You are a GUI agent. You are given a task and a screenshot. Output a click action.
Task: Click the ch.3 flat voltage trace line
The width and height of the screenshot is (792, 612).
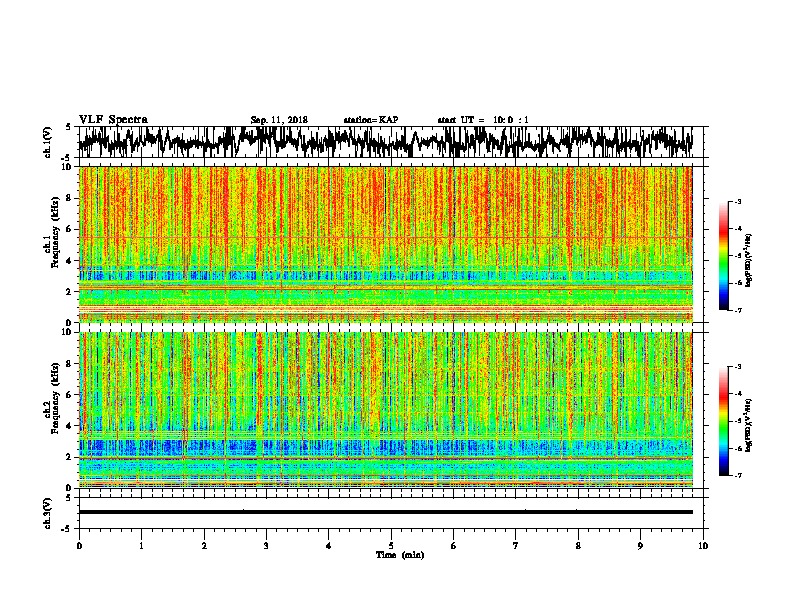click(385, 512)
